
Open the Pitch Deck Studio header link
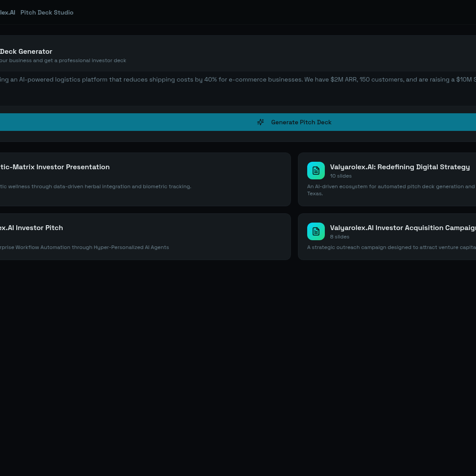pos(47,12)
